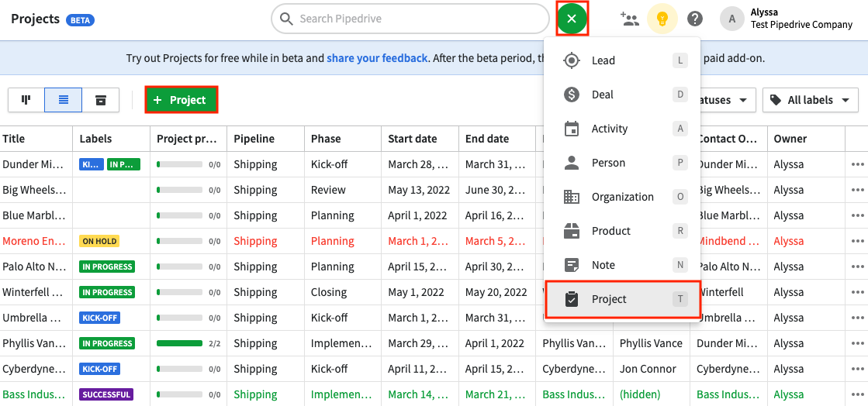
Task: Click Project progress column header
Action: coord(188,139)
